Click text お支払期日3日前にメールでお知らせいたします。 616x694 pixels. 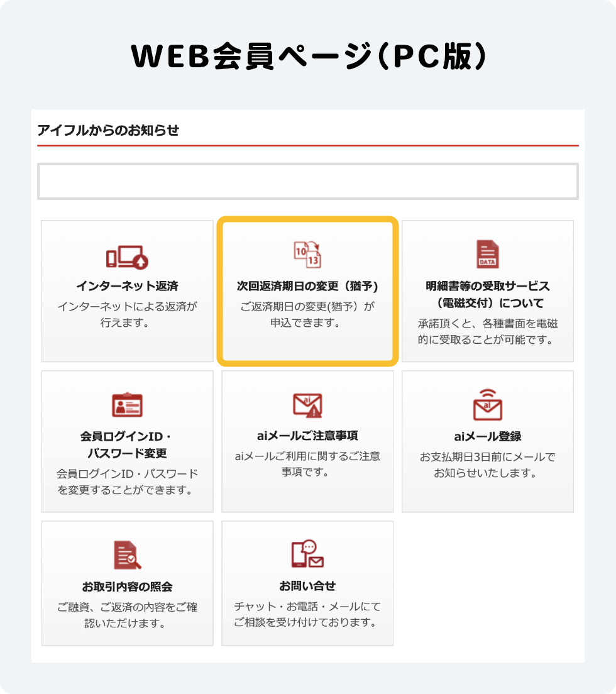tap(488, 465)
